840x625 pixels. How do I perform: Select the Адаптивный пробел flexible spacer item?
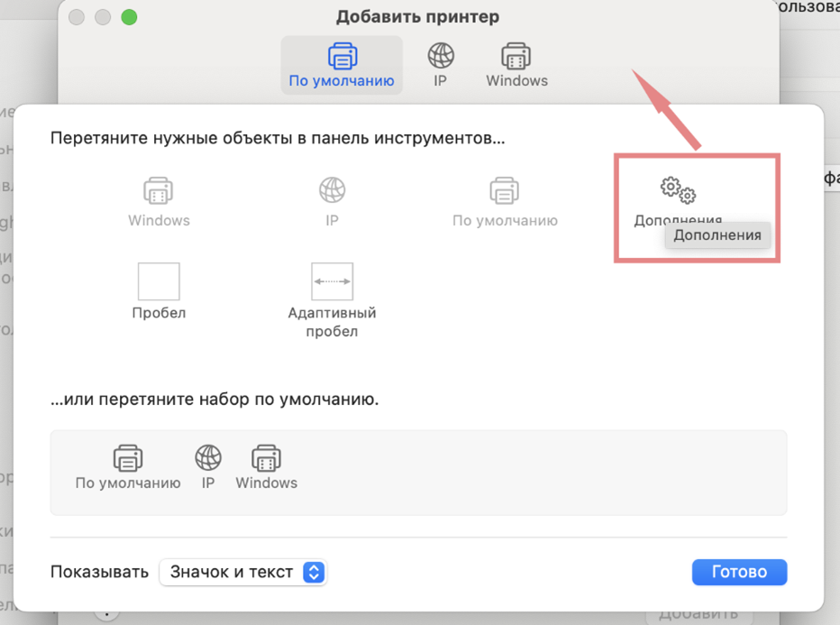tap(332, 282)
